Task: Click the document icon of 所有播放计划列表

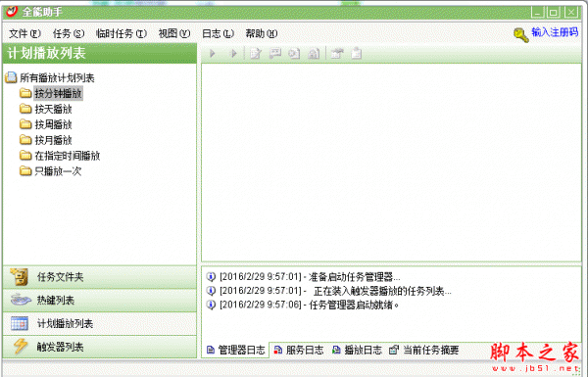Action: 11,77
